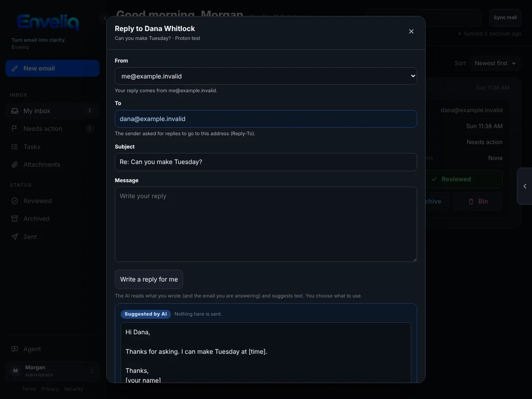Click the Needs action count badge
The width and height of the screenshot is (532, 399).
click(90, 129)
